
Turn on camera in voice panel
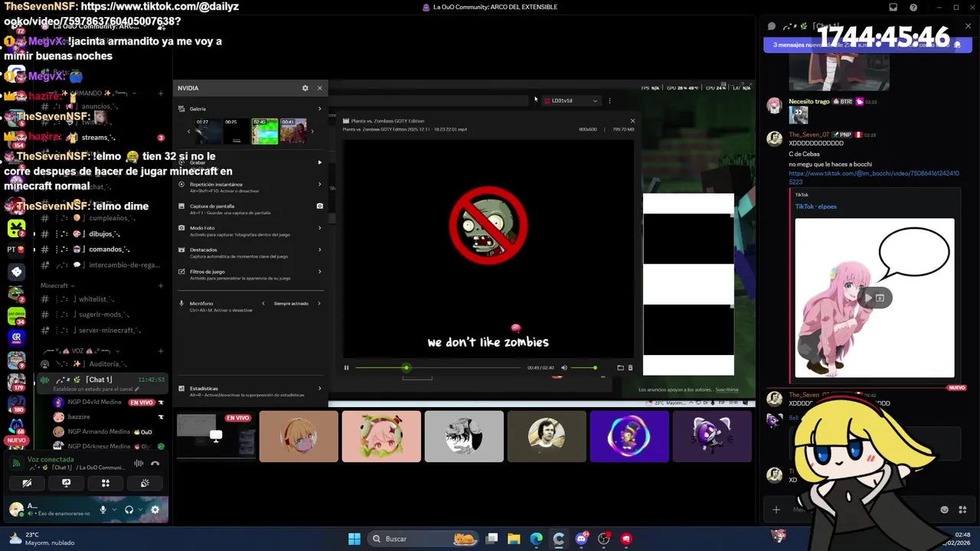tap(27, 483)
